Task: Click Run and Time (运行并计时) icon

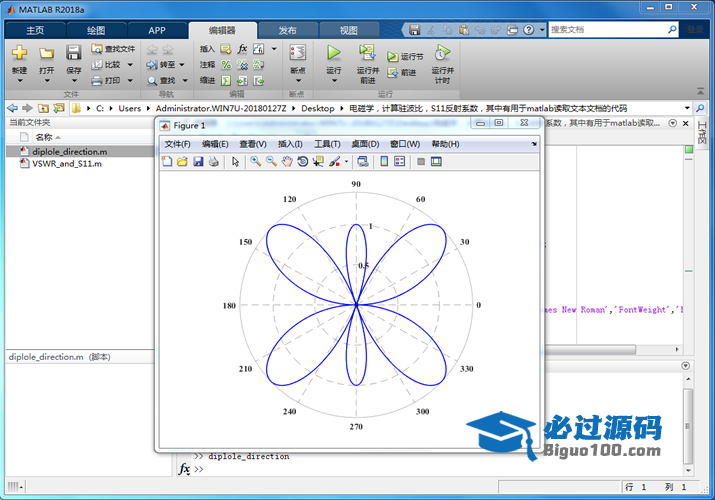Action: point(442,53)
